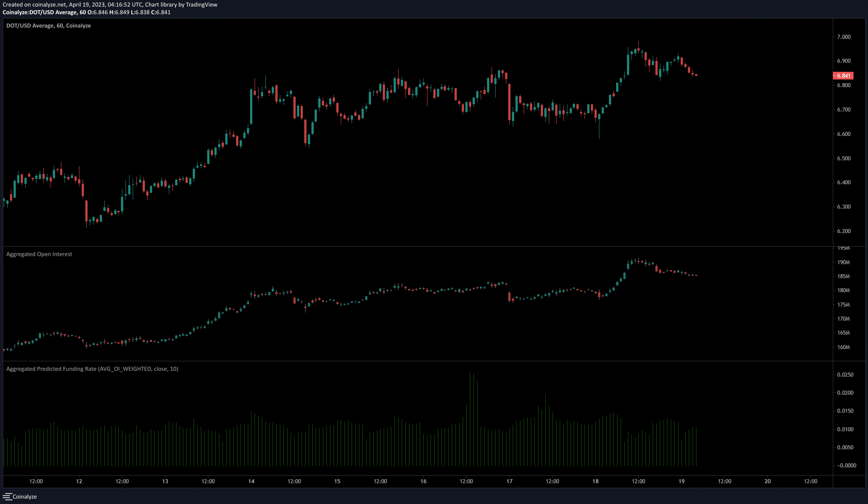This screenshot has height=504, width=868.
Task: Click the date 20 on time axis
Action: [x=768, y=481]
